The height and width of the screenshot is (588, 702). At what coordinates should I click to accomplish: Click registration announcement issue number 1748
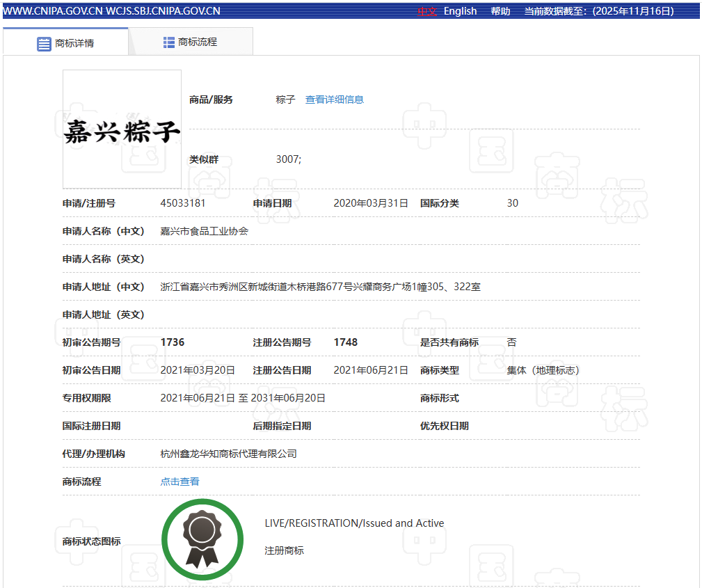pos(345,342)
